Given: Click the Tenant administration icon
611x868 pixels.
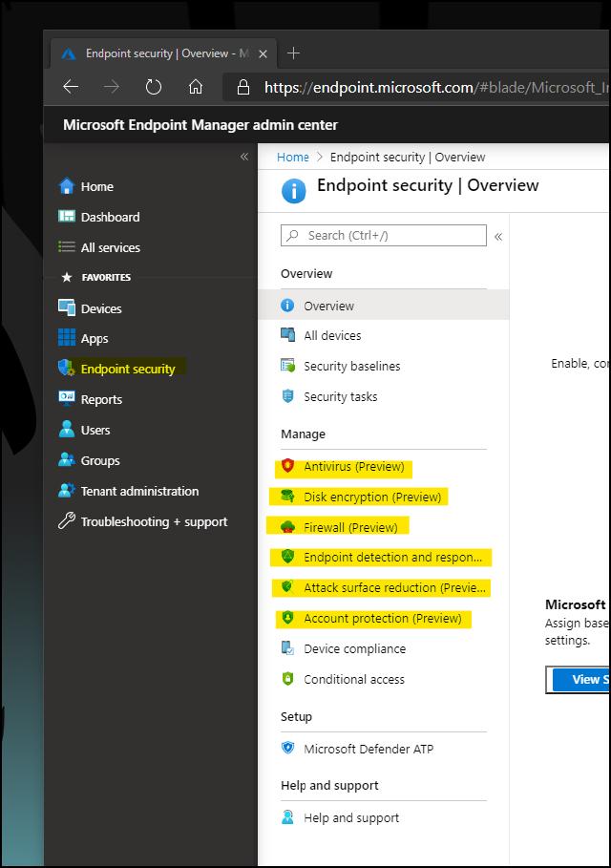Looking at the screenshot, I should click(x=67, y=490).
